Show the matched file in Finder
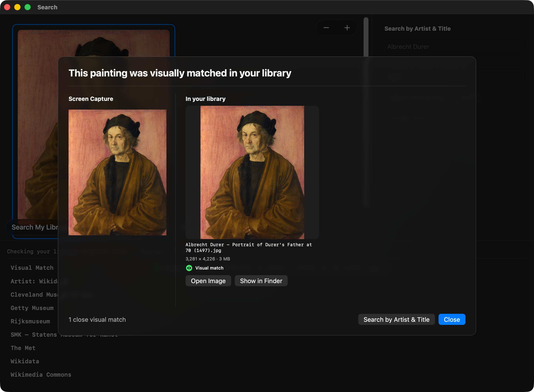534x392 pixels. click(261, 281)
